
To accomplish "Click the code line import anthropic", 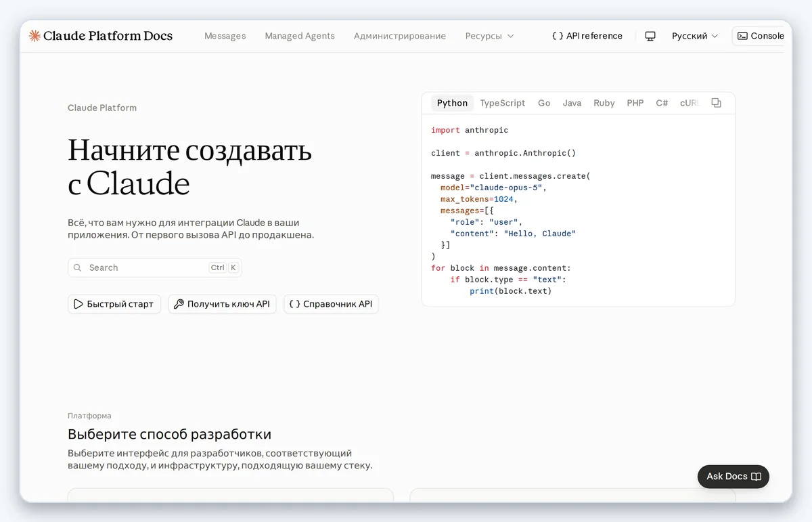I will point(470,130).
